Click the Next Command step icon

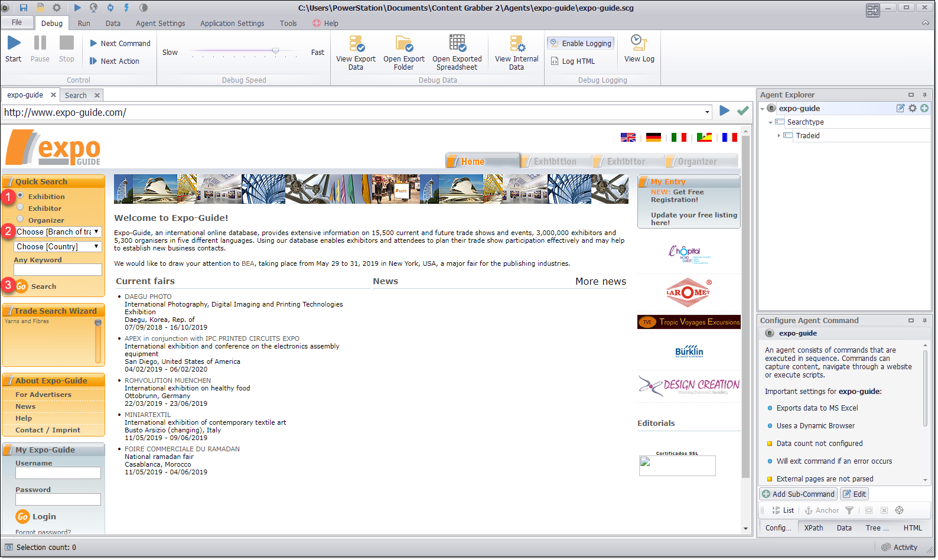(x=93, y=43)
